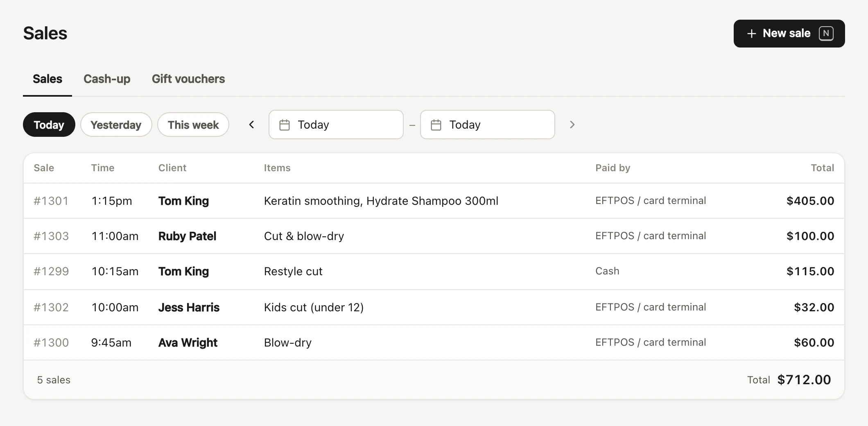The image size is (868, 426).
Task: Select the Yesterday filter pill
Action: pos(116,125)
